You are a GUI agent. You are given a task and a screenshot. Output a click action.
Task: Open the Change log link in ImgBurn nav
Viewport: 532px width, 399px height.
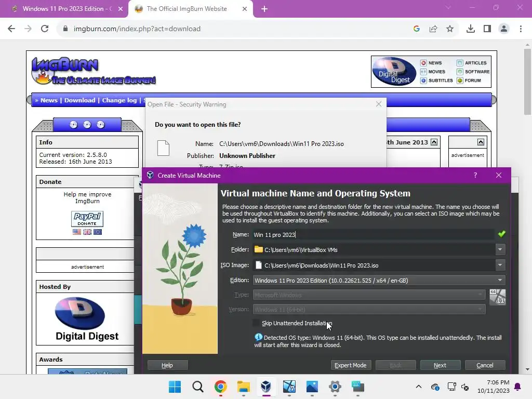(x=119, y=100)
